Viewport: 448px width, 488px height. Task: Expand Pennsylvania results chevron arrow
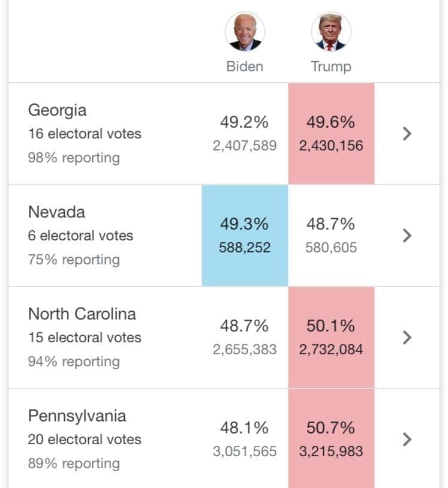407,439
